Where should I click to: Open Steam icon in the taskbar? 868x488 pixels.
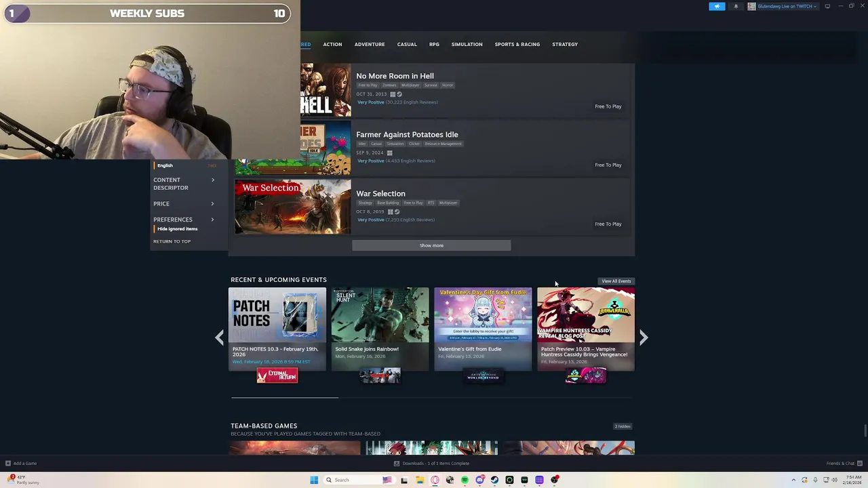[x=494, y=480]
